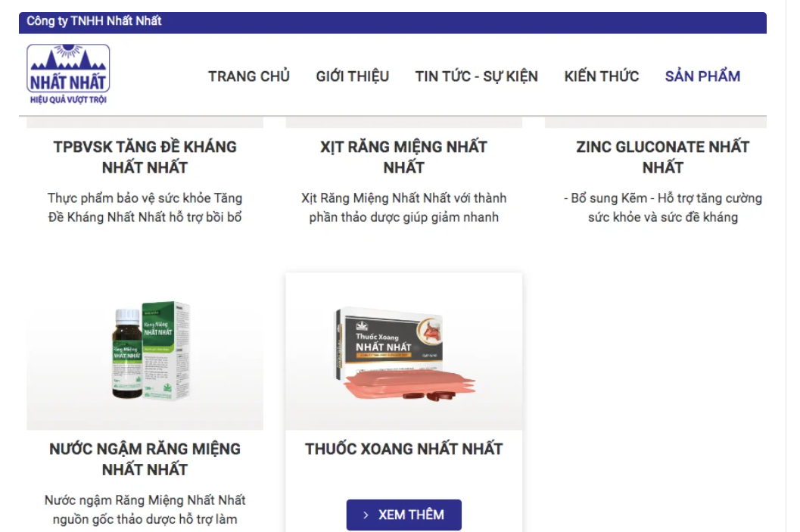Click the Tăng Đề Kháng product description text

(145, 207)
